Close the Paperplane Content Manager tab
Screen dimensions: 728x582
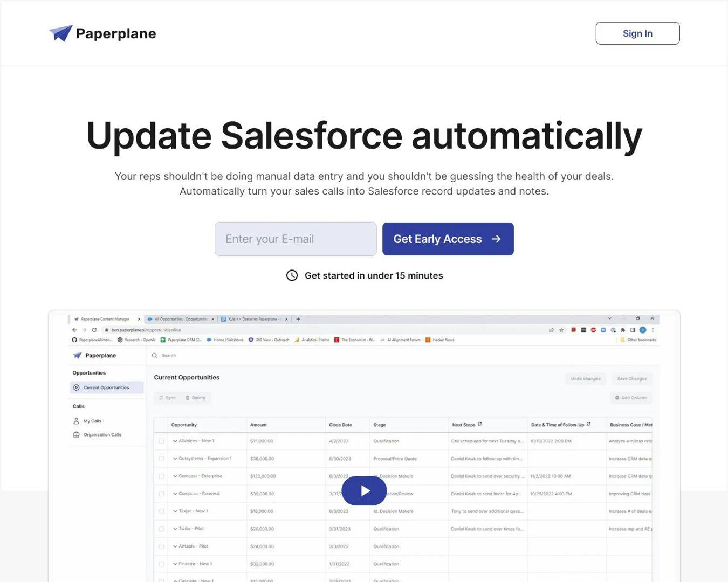(x=139, y=319)
